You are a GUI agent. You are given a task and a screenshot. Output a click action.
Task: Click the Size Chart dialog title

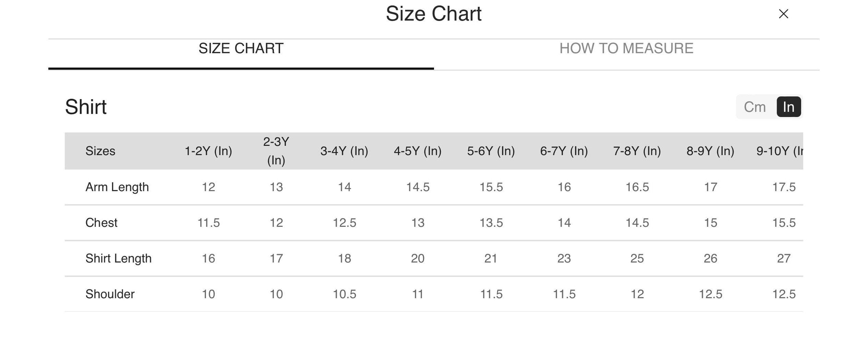pos(433,14)
